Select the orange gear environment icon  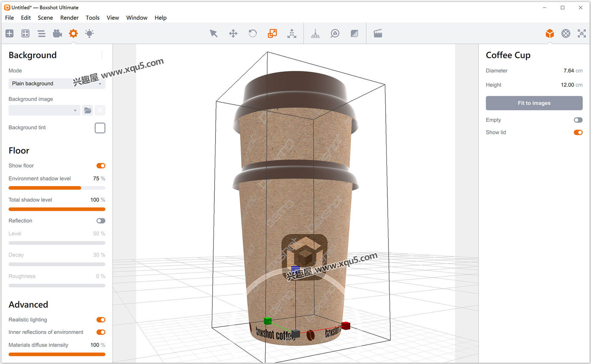(73, 33)
